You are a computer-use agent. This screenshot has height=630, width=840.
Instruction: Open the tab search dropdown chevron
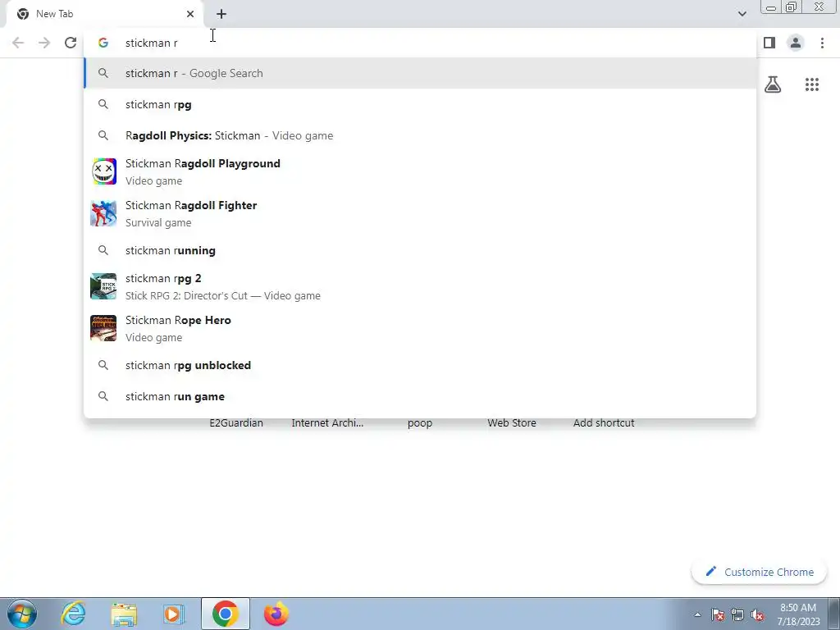(x=742, y=14)
